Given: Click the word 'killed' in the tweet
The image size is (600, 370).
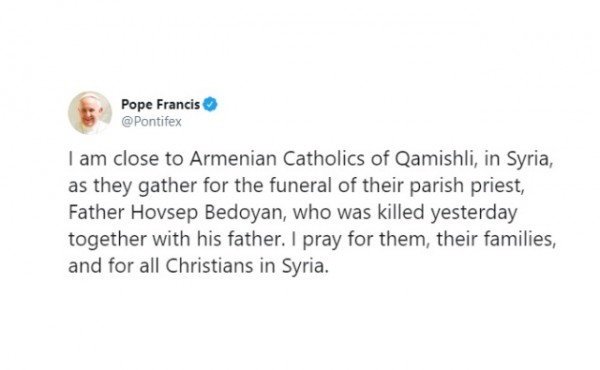Looking at the screenshot, I should (401, 212).
